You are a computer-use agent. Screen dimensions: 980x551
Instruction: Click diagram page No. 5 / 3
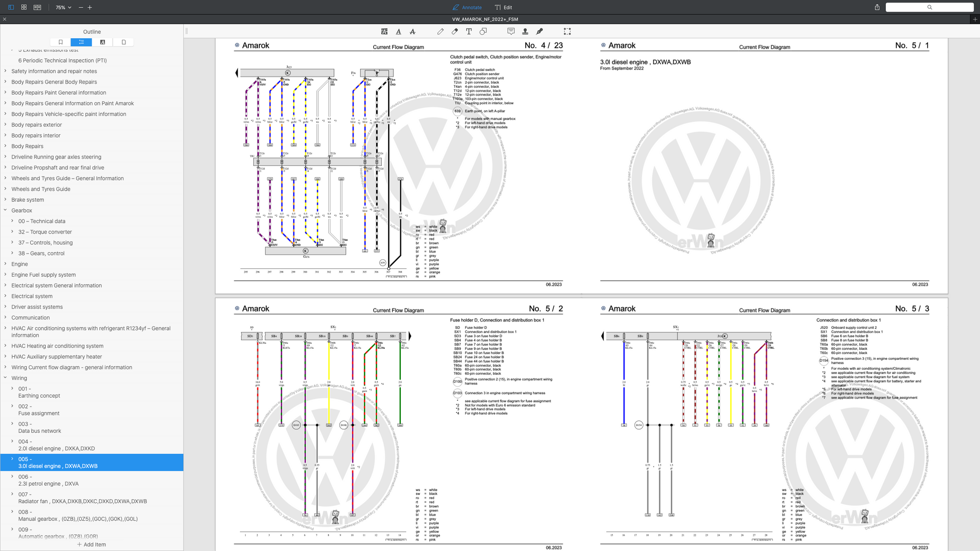764,425
